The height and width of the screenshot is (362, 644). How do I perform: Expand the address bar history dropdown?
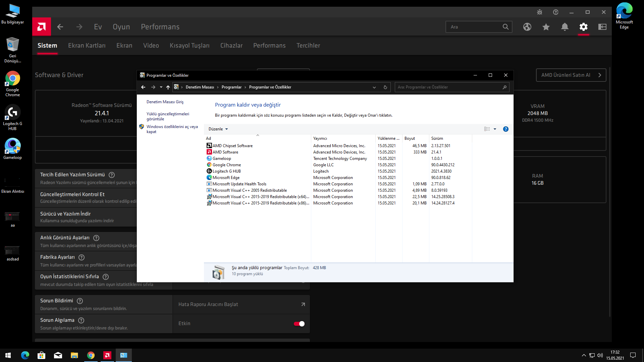click(x=374, y=87)
